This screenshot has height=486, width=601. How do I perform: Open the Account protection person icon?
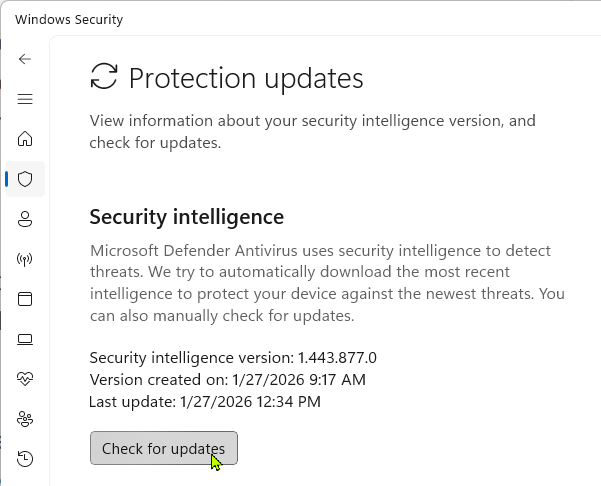25,219
